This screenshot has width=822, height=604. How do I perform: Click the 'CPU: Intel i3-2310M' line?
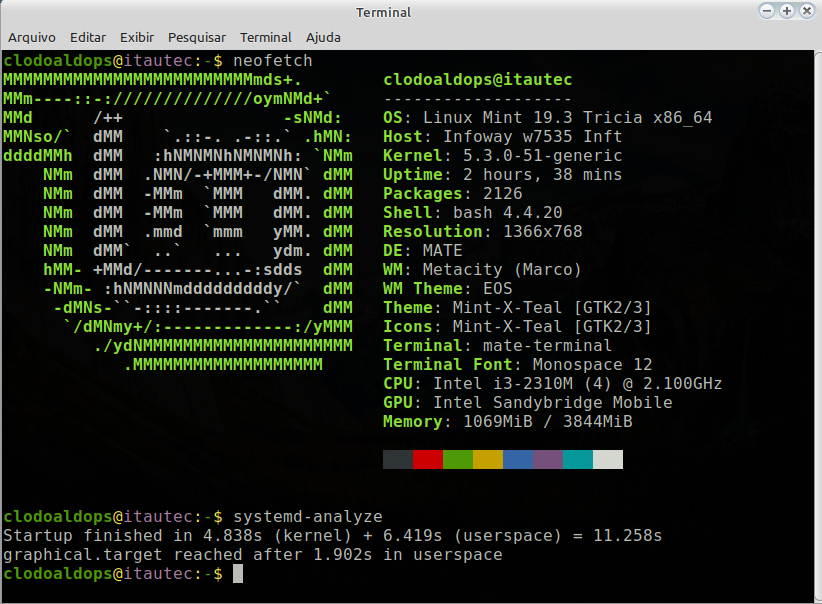[553, 383]
